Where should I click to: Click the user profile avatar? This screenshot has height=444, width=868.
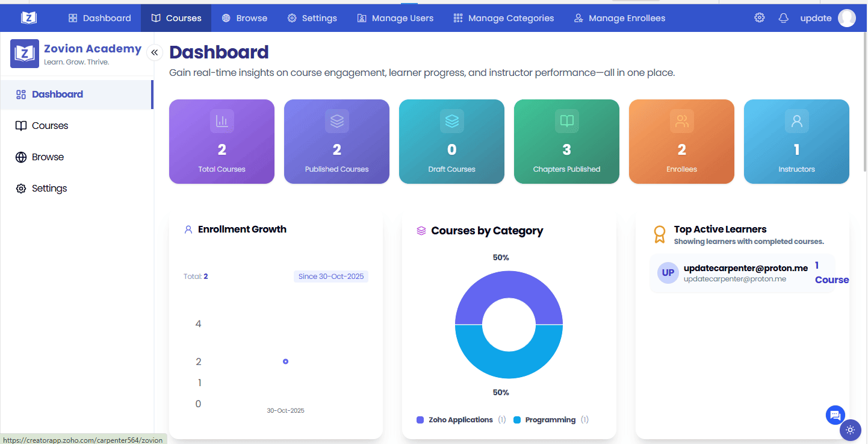tap(846, 18)
